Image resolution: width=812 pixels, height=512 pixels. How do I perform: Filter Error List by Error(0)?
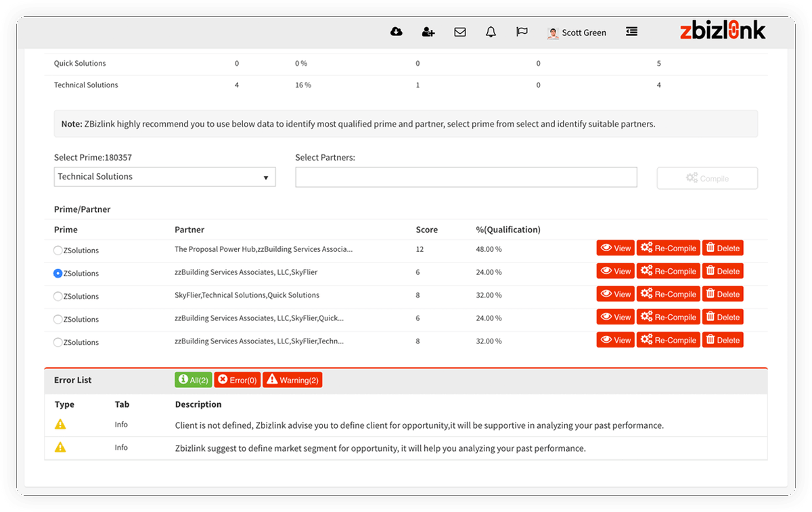[x=237, y=380]
